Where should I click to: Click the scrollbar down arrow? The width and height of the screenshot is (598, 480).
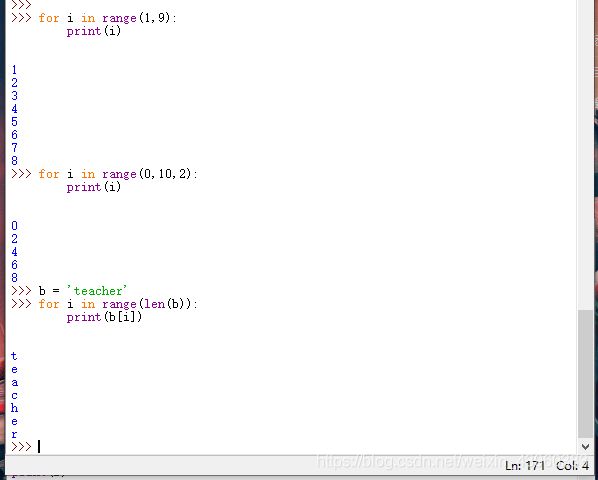pos(585,446)
